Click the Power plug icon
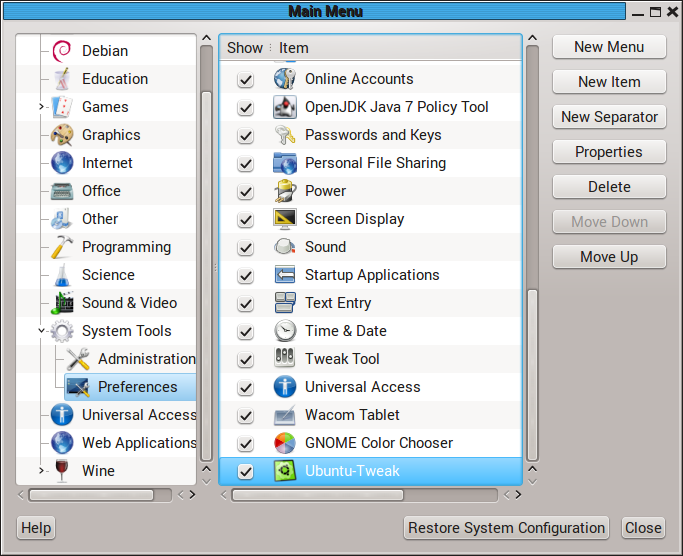 tap(285, 191)
